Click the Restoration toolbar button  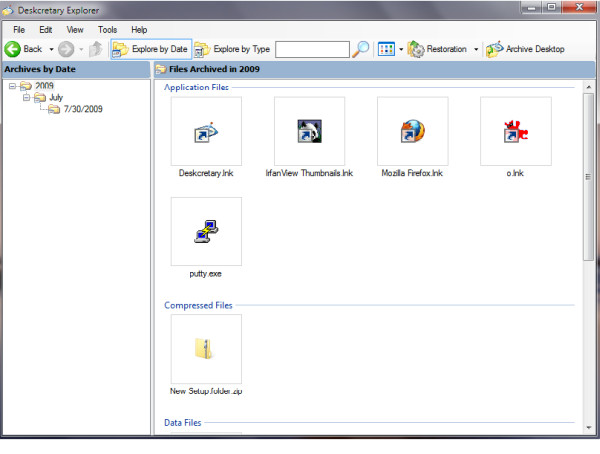click(437, 49)
